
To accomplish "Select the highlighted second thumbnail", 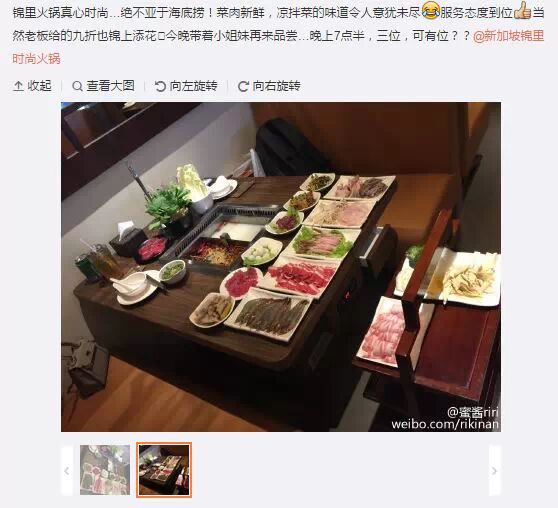I will (164, 470).
